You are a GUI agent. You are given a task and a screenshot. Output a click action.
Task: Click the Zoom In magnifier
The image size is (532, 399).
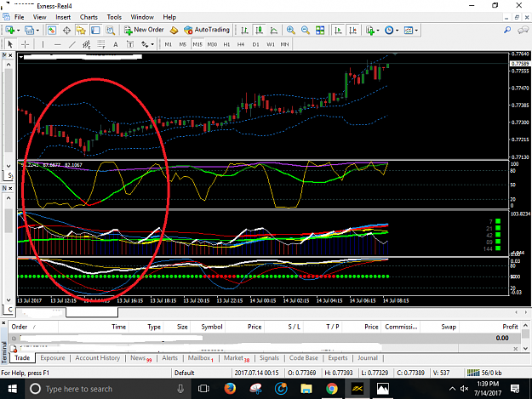pyautogui.click(x=291, y=30)
